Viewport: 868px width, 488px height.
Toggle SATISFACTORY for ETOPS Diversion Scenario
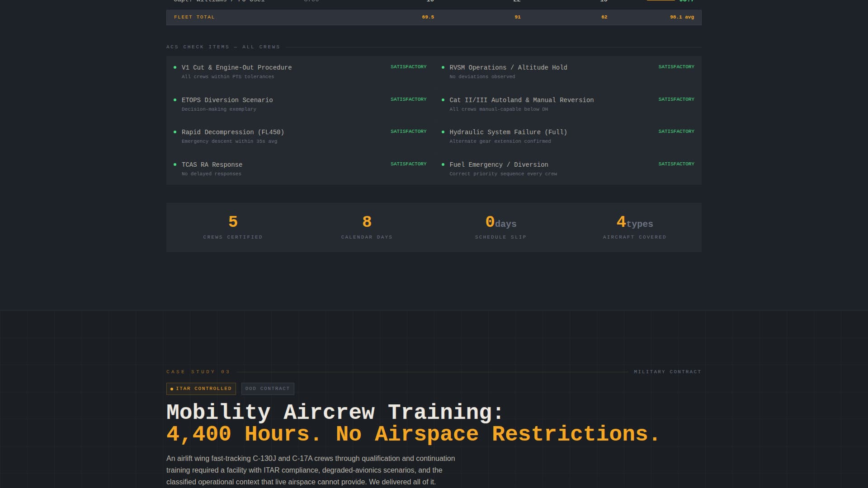[408, 99]
